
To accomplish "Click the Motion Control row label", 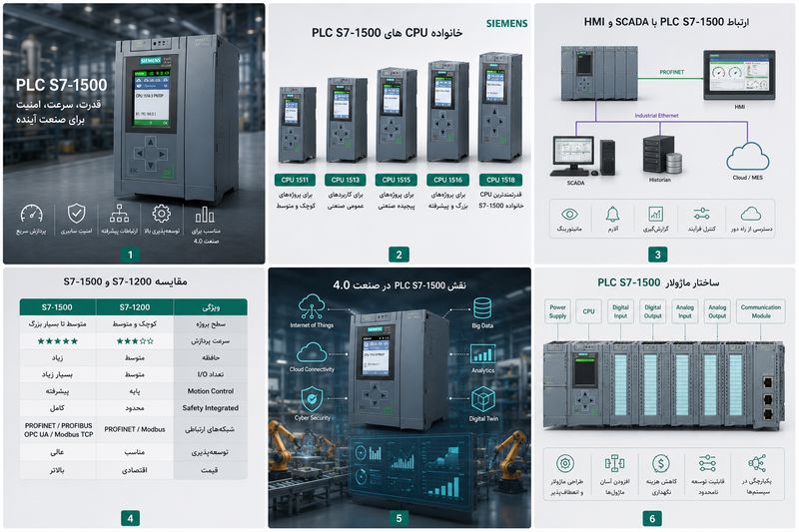I will coord(211,391).
